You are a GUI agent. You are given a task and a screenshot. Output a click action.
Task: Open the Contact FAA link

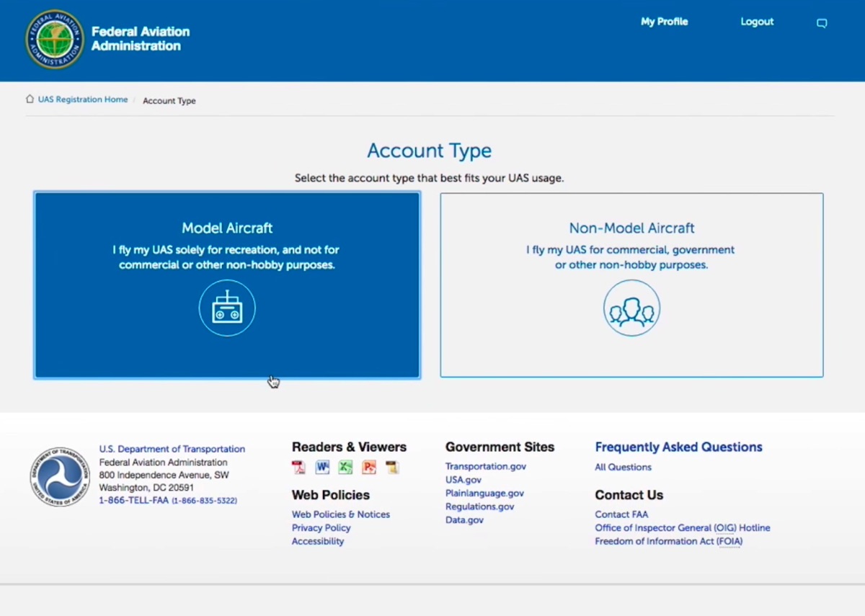(x=621, y=514)
